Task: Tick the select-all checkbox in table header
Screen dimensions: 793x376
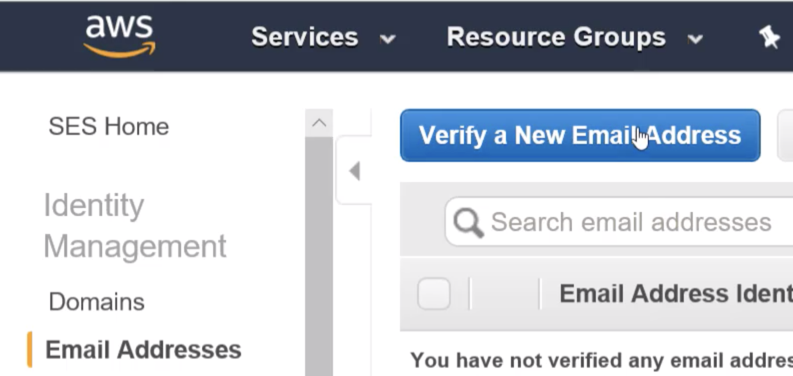Action: tap(434, 294)
